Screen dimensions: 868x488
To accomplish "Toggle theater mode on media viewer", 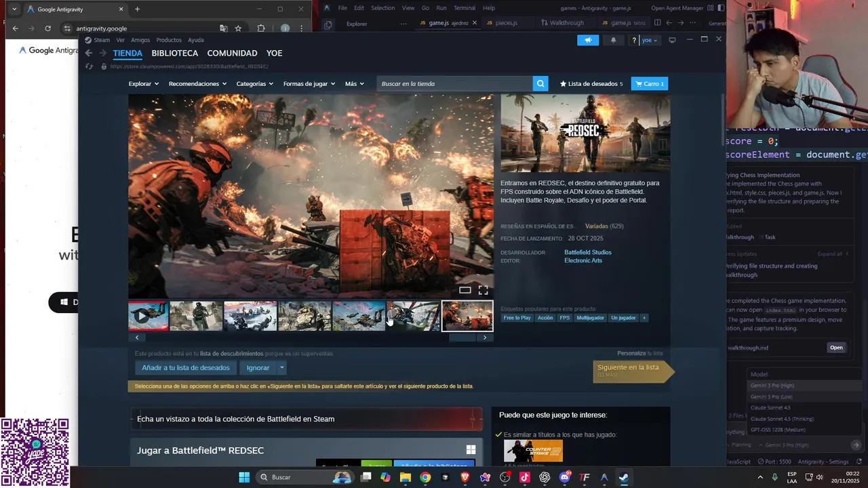I will coord(465,290).
